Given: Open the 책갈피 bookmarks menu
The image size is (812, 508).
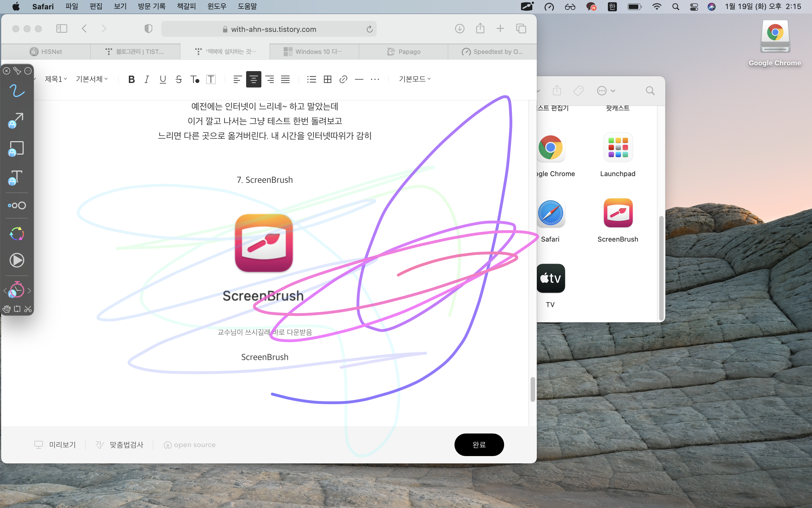Looking at the screenshot, I should click(x=186, y=6).
